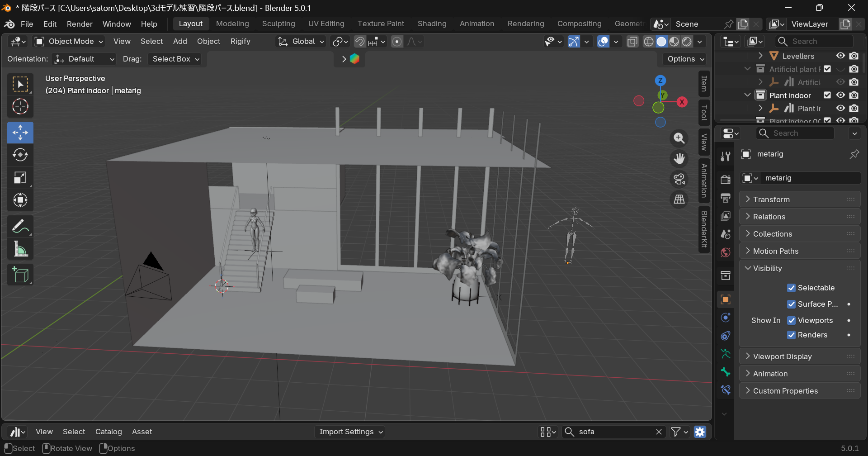The image size is (868, 456).
Task: Open the Render menu
Action: [x=80, y=24]
